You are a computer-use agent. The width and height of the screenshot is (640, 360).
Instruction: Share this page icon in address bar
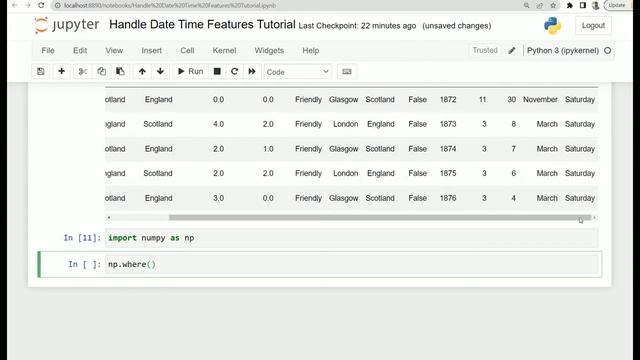[540, 5]
